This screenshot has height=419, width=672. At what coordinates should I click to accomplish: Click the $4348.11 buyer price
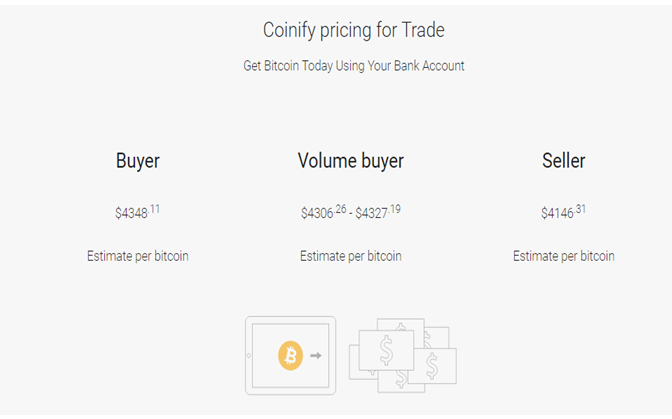tap(138, 212)
